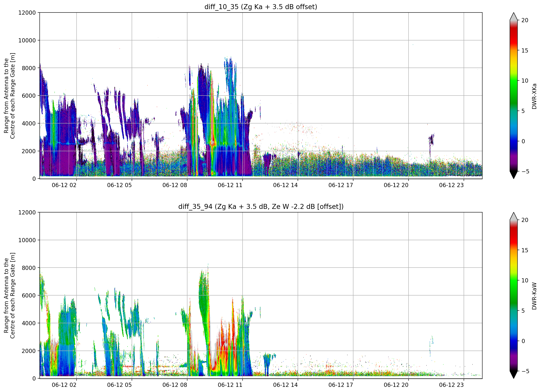This screenshot has height=392, width=541.
Task: Click "06-12 05" time label under diff_35_94 plot
Action: click(120, 385)
